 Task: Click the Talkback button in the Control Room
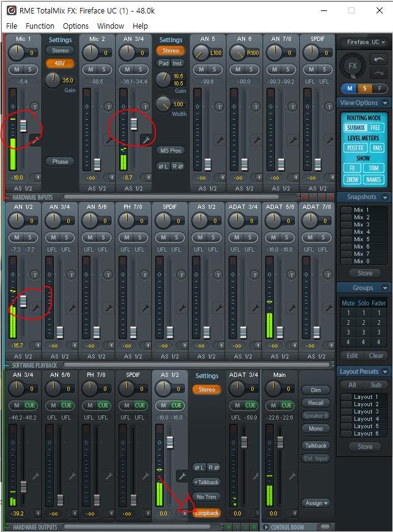click(x=315, y=445)
